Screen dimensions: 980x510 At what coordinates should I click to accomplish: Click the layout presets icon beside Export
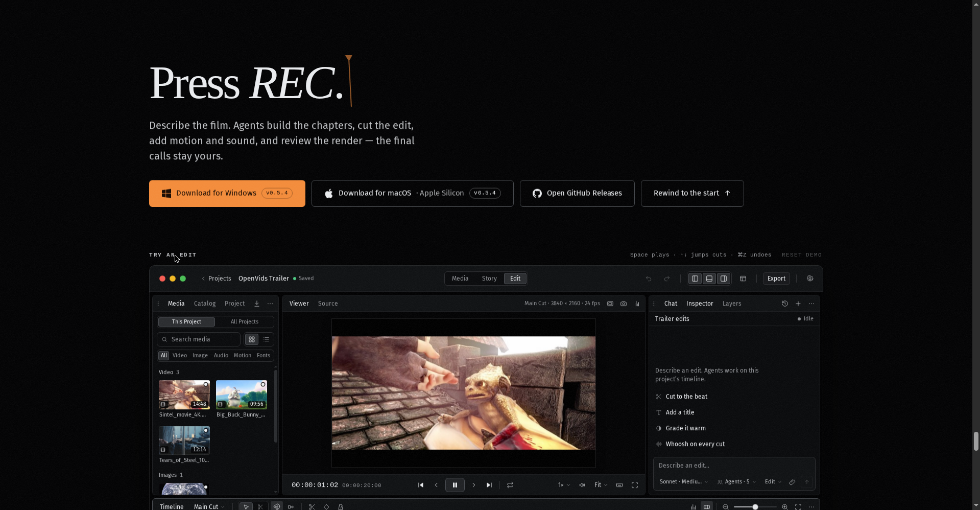coord(743,279)
